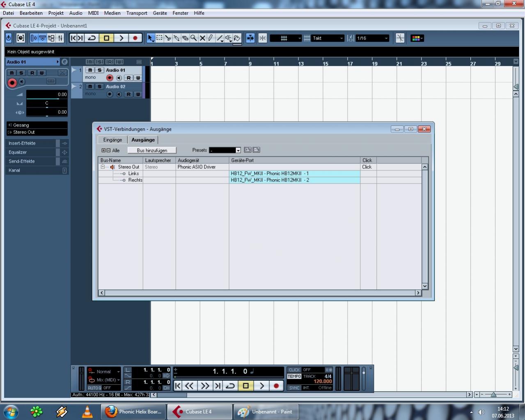
Task: Click the Audio 01 volume fader value
Action: point(46,94)
